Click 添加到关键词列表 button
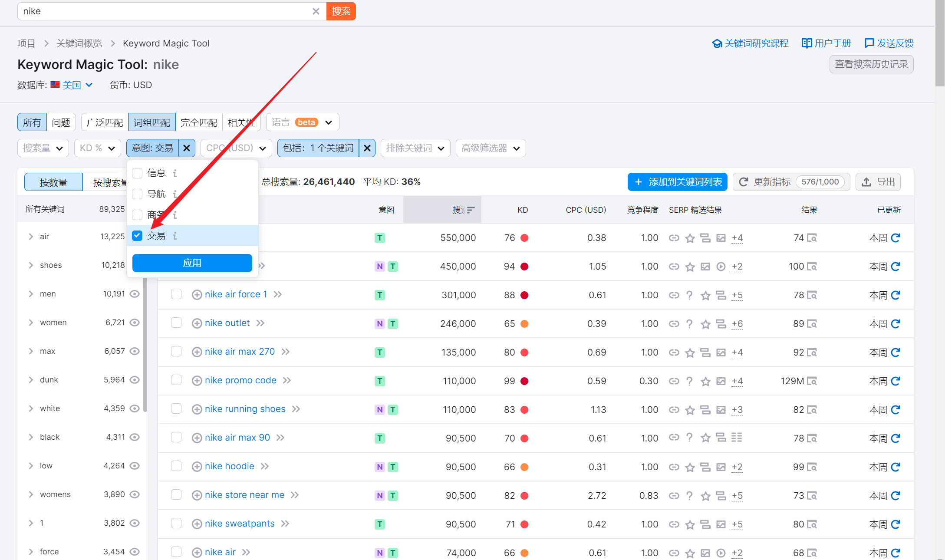This screenshot has width=945, height=560. (677, 182)
